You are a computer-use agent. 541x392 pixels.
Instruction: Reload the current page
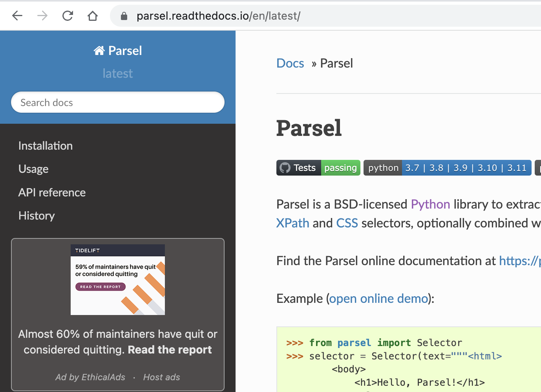68,16
